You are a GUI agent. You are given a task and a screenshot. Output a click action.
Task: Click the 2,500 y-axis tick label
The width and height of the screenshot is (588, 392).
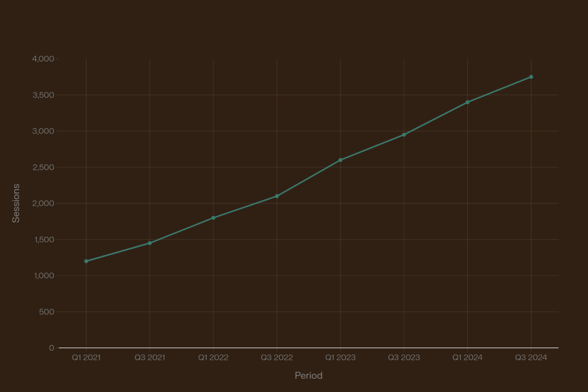tap(43, 167)
